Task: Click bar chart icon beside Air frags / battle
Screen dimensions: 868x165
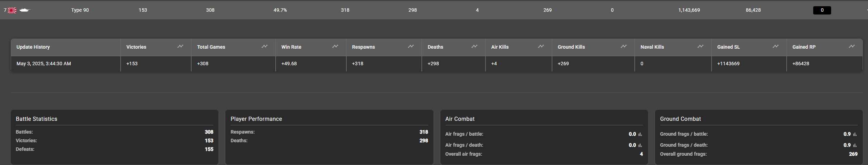Action: tap(640, 134)
